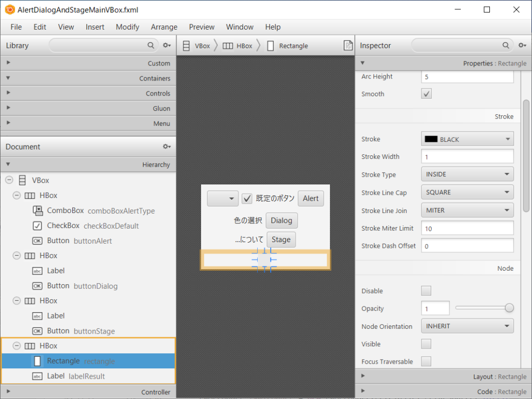532x399 pixels.
Task: Enable the Disable node checkbox
Action: [426, 290]
